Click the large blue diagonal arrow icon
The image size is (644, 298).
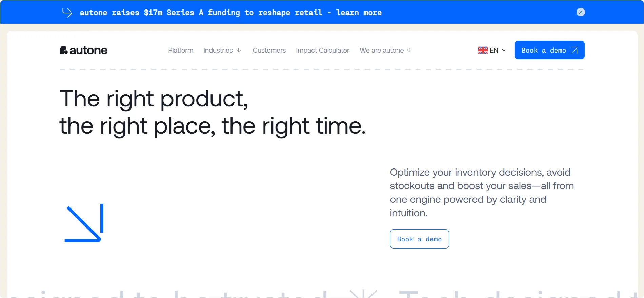pos(84,223)
